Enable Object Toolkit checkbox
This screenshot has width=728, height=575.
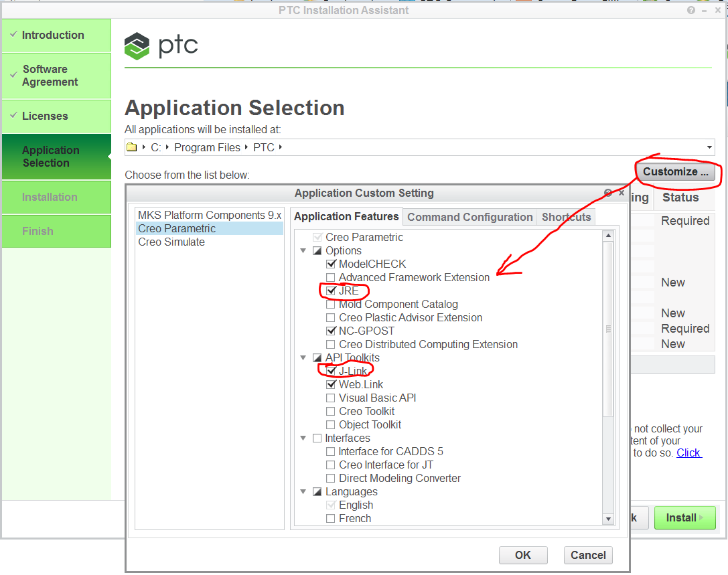pos(331,424)
